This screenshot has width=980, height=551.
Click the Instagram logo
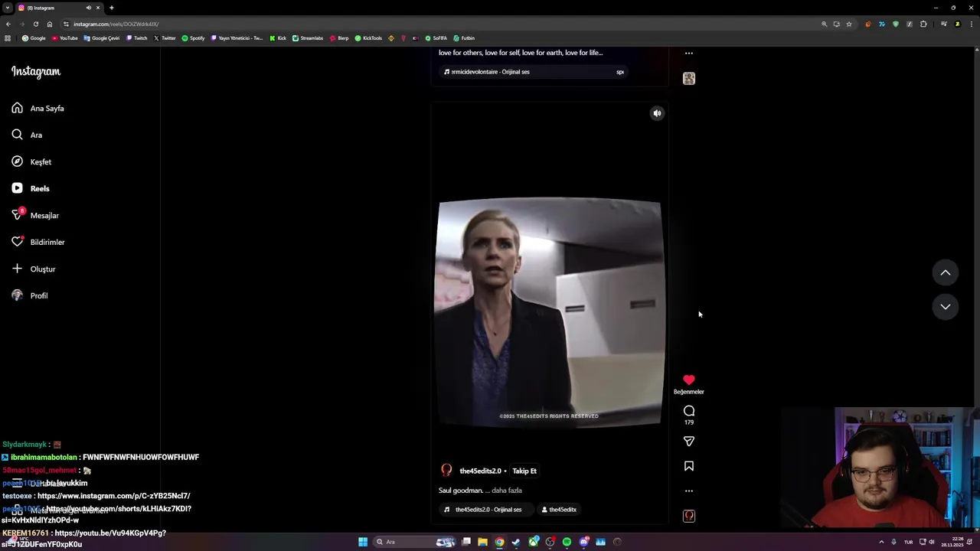point(35,71)
